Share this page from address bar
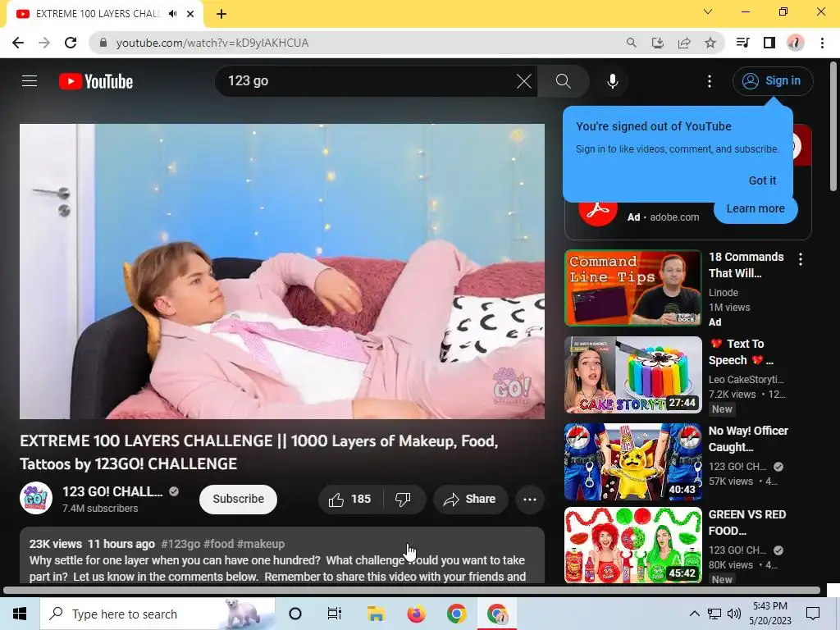This screenshot has width=840, height=630. click(684, 43)
